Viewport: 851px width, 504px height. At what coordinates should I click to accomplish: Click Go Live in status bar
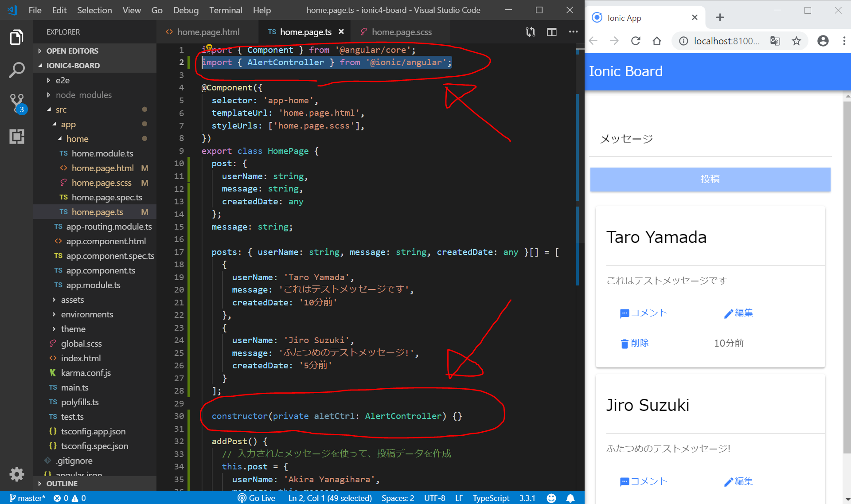(x=257, y=498)
